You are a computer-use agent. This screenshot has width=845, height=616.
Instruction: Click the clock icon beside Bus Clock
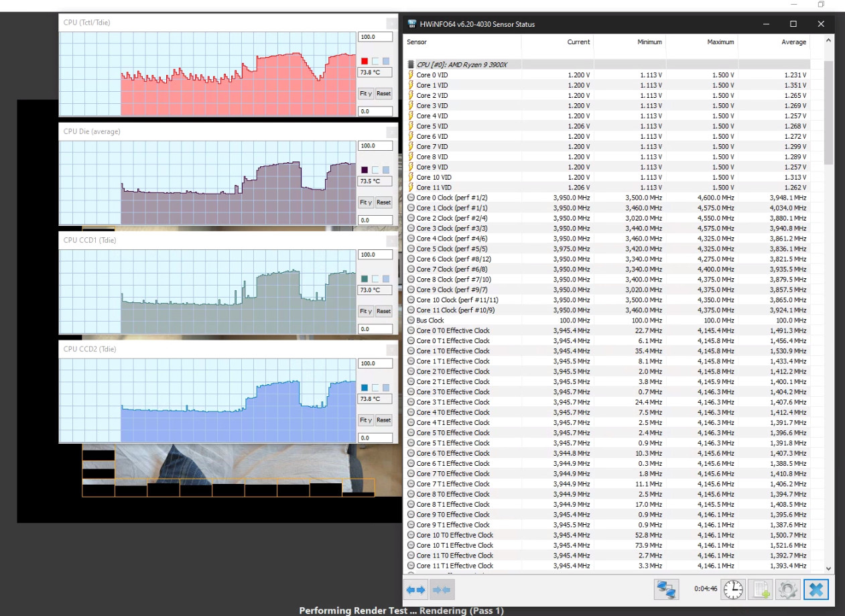coord(411,320)
